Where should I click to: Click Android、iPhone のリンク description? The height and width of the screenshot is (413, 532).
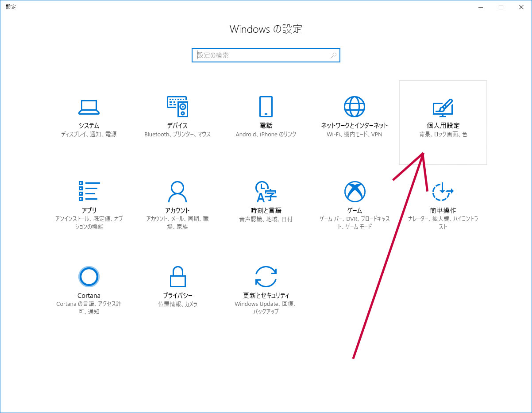click(x=266, y=134)
